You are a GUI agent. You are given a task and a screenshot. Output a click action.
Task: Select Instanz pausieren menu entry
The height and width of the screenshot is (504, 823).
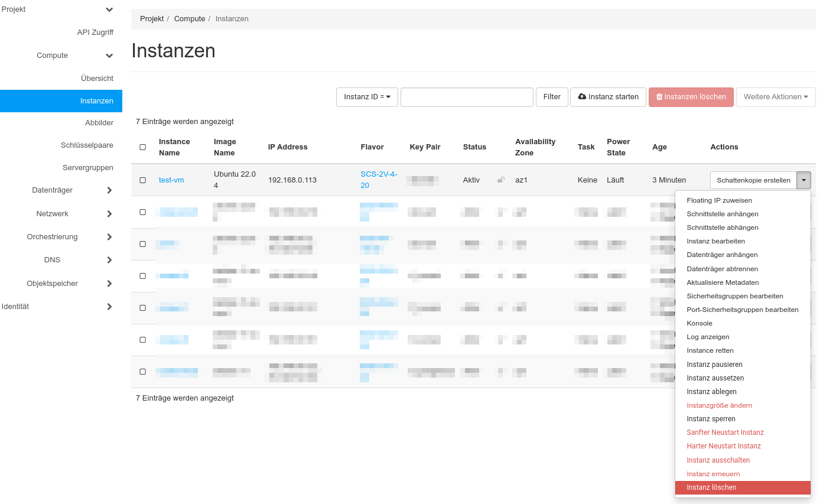pos(714,365)
